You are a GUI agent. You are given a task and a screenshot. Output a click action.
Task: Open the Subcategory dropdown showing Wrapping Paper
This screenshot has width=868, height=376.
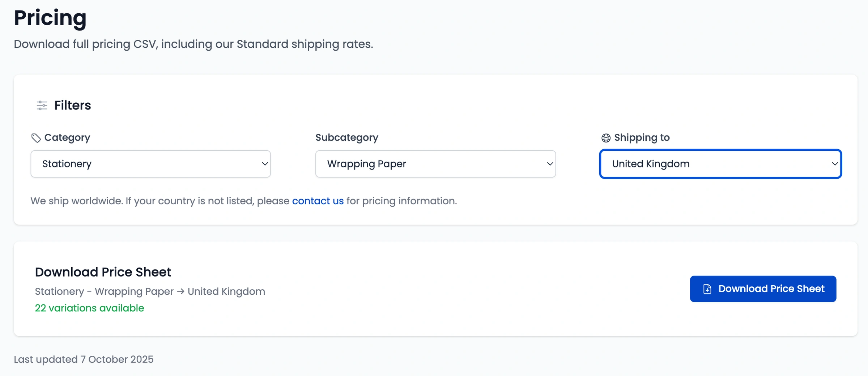click(435, 164)
